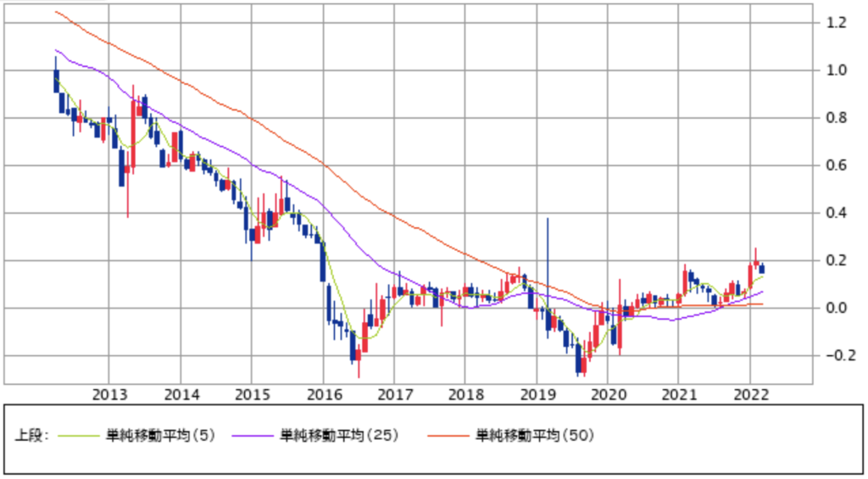Select the 2013 year label on x-axis

tap(108, 395)
